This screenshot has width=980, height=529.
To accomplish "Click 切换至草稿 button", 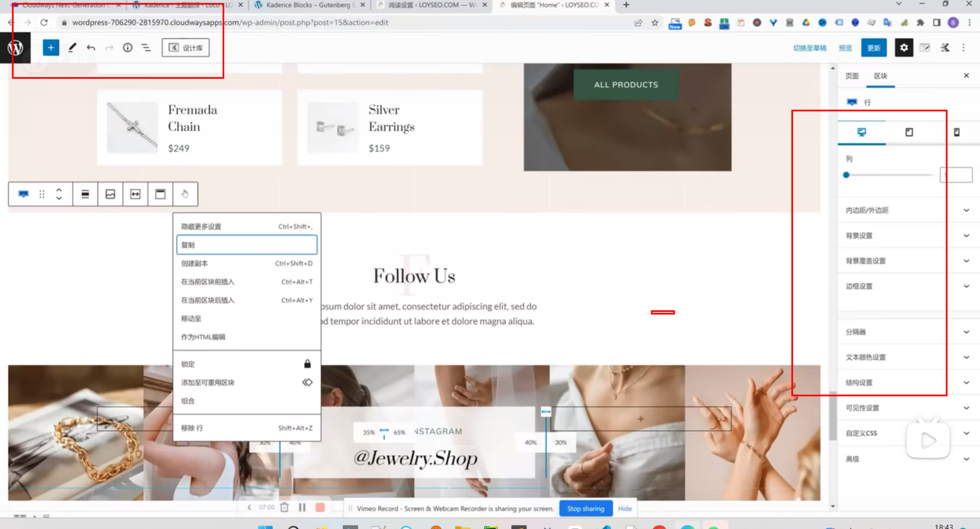I will click(809, 48).
